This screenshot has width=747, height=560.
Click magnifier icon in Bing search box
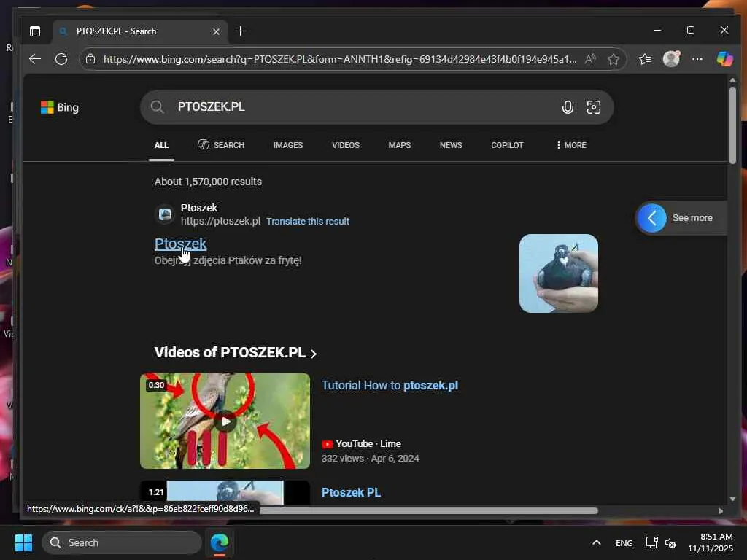coord(158,107)
